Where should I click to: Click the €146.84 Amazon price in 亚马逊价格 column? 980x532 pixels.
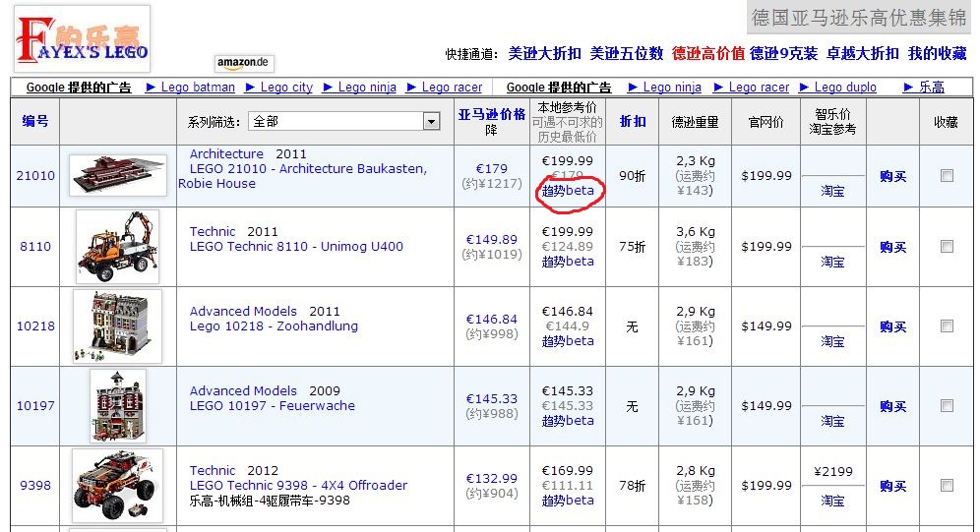coord(492,319)
